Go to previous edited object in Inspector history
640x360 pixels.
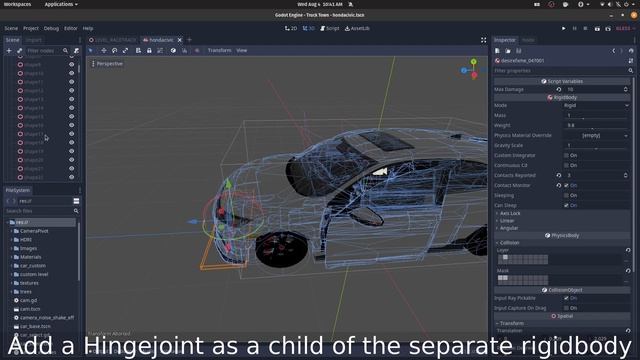click(x=613, y=51)
